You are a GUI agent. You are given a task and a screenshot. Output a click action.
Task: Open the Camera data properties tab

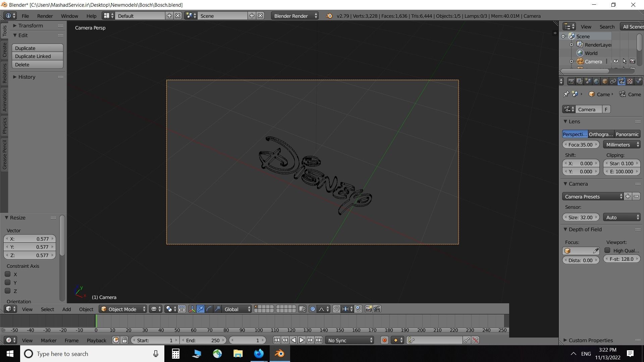pyautogui.click(x=622, y=81)
